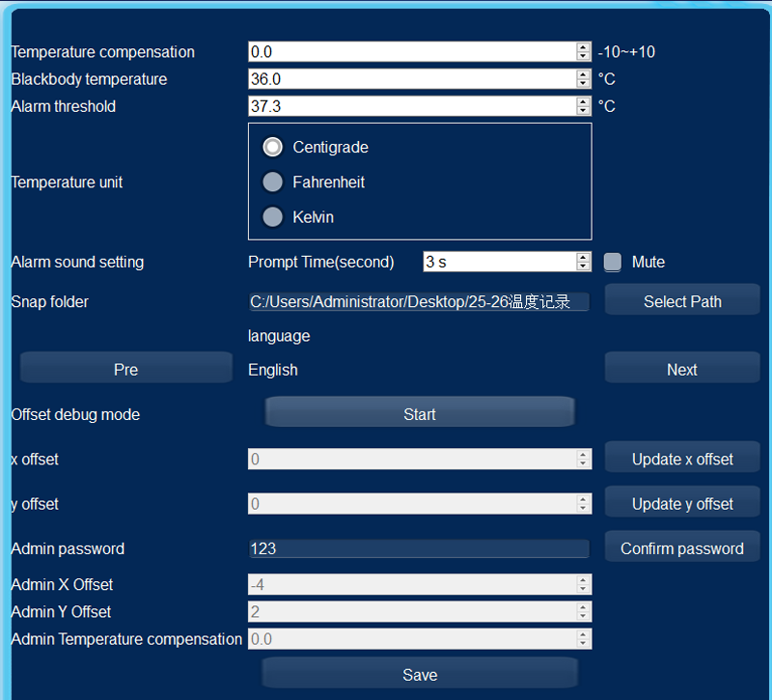Decrease Blackbody temperature with down arrow
Image resolution: width=772 pixels, height=700 pixels.
(x=584, y=83)
